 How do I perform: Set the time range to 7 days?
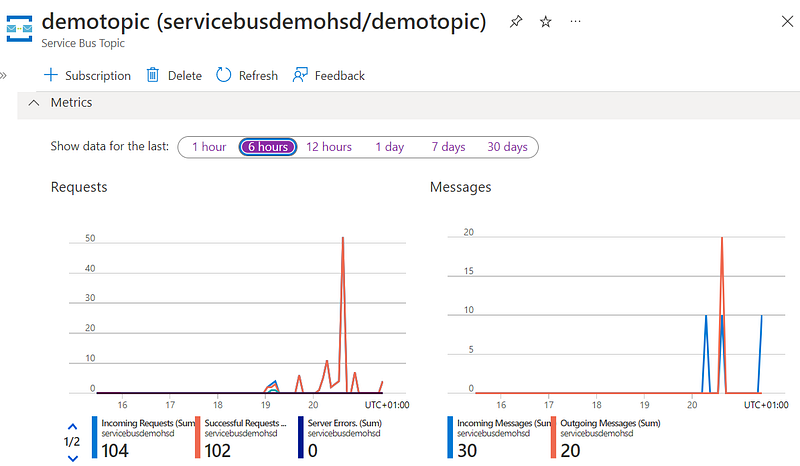click(x=448, y=147)
